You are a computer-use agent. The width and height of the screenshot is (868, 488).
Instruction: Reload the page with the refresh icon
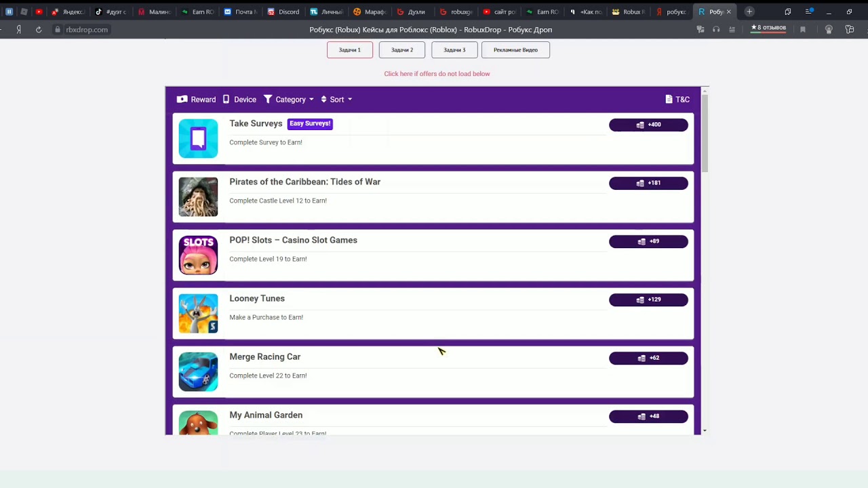39,30
